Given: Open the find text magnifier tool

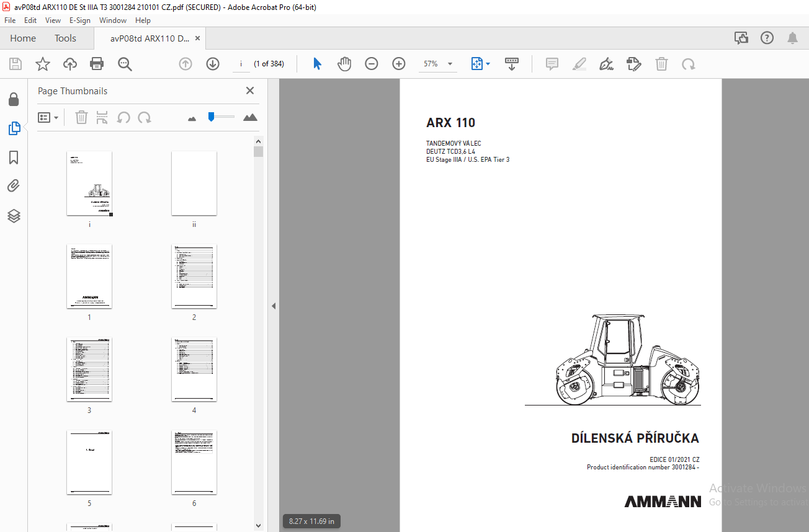Looking at the screenshot, I should 125,64.
